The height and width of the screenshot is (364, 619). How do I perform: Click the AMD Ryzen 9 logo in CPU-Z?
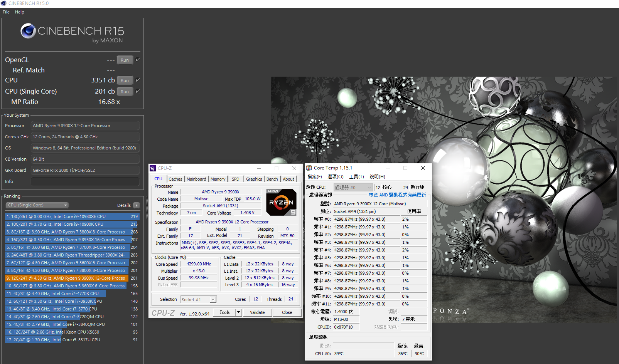(x=282, y=202)
